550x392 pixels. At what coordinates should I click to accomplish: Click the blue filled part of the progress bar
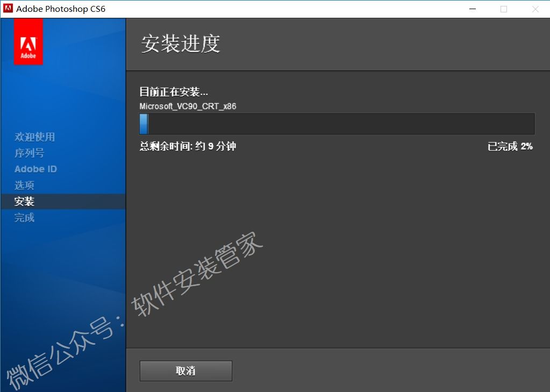coord(144,124)
